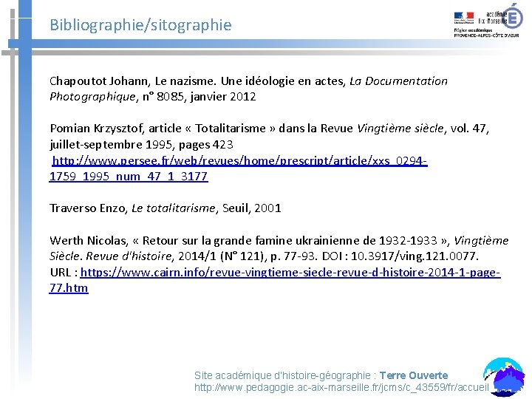Open the cairn.info revue-vingtieme-siecle link
The width and height of the screenshot is (532, 399).
click(x=275, y=280)
